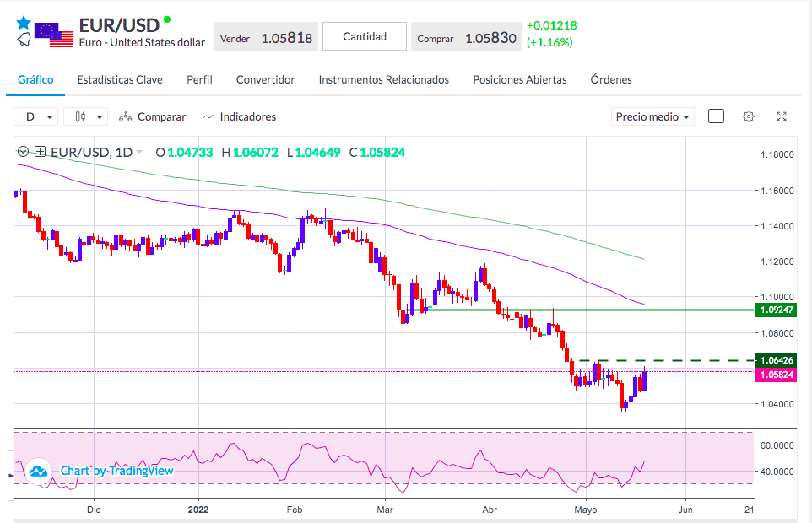Click the TradingView cloud logo

point(38,472)
